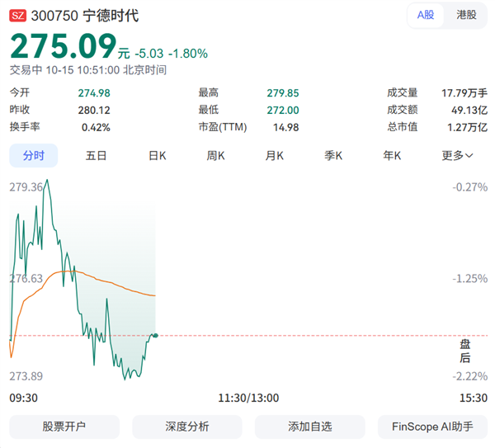Open the FinScope AI助手 button
495x448 pixels.
click(x=433, y=427)
